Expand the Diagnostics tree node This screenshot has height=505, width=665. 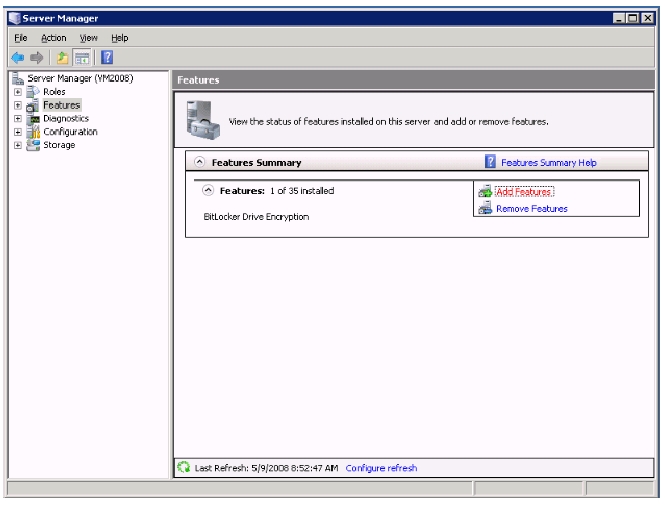(18, 118)
